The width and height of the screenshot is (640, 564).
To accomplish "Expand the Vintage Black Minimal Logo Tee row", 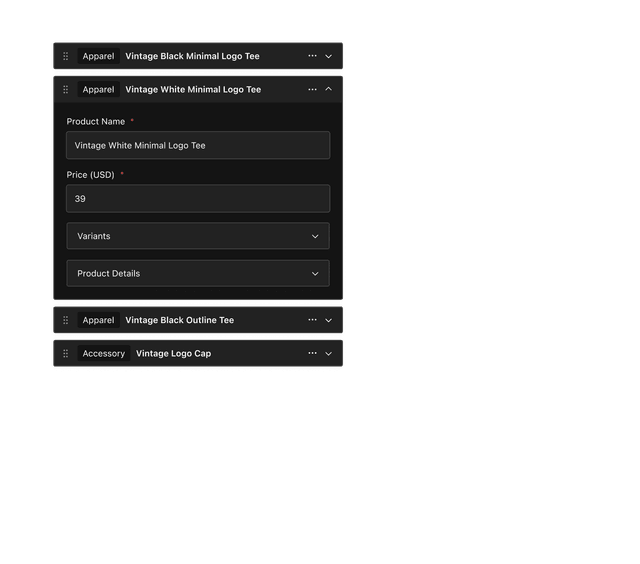I will (x=328, y=57).
